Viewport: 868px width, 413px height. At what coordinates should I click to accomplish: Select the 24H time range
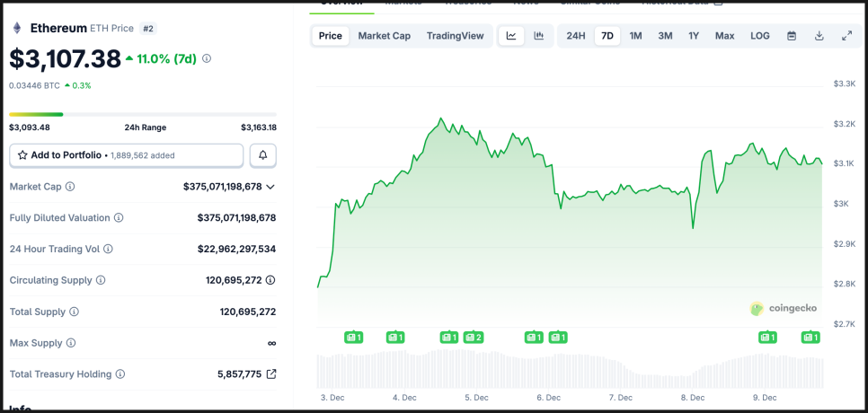tap(576, 36)
